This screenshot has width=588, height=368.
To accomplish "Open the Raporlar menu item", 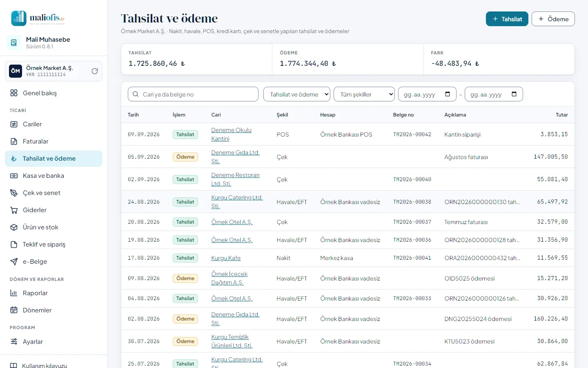I will 53,293.
